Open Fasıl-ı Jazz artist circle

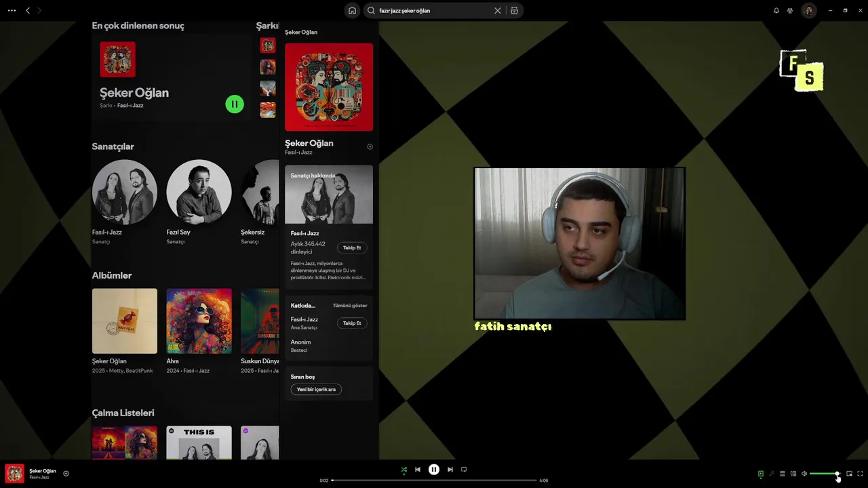[125, 192]
